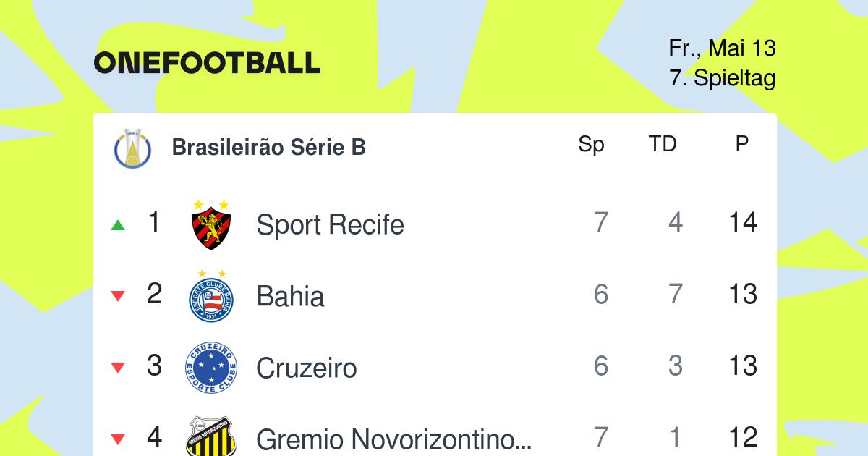
Task: Click Sport Recife's 14 points value
Action: pyautogui.click(x=743, y=223)
